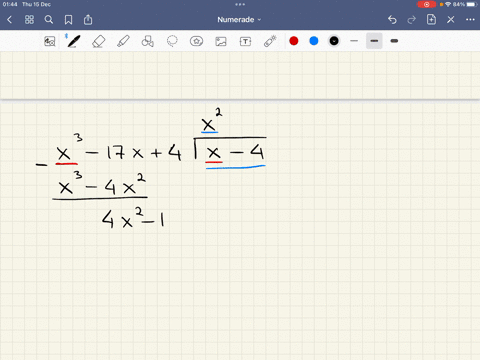
Task: Select the Eraser tool
Action: pos(98,42)
